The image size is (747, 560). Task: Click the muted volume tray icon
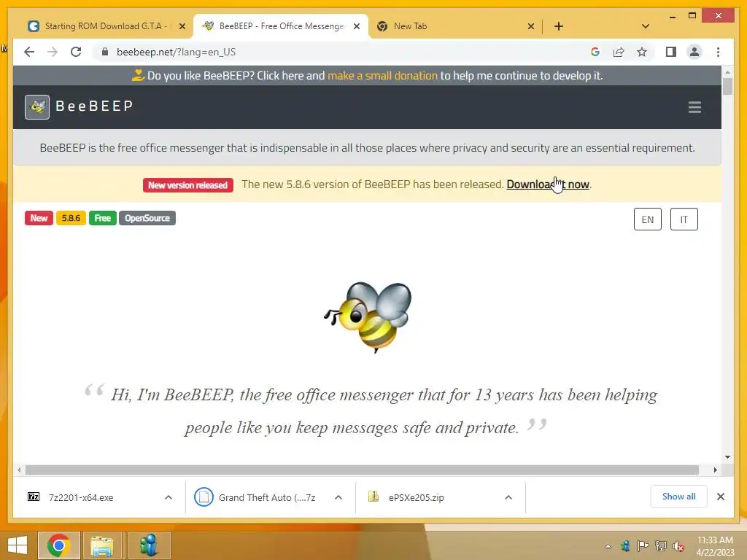click(x=678, y=546)
